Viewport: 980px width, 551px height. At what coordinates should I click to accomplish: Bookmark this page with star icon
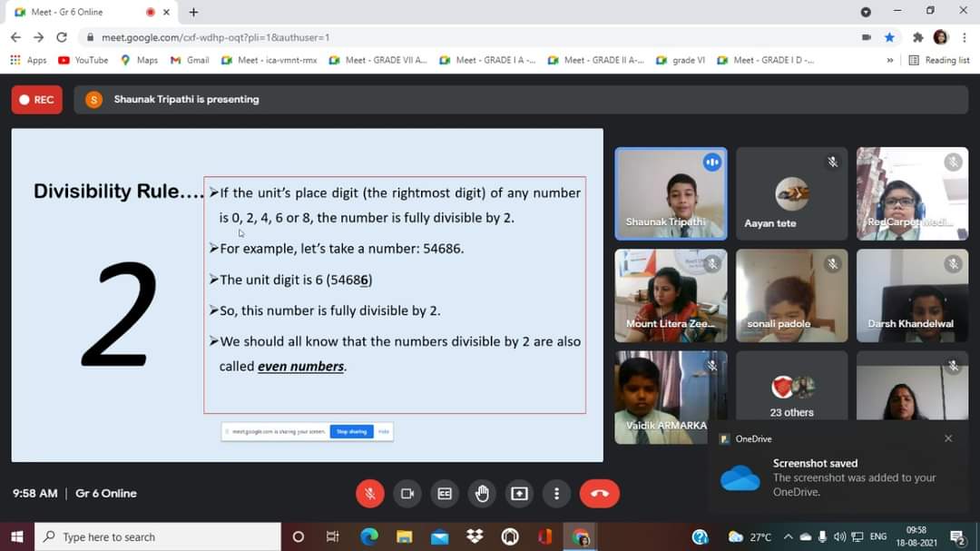tap(889, 37)
